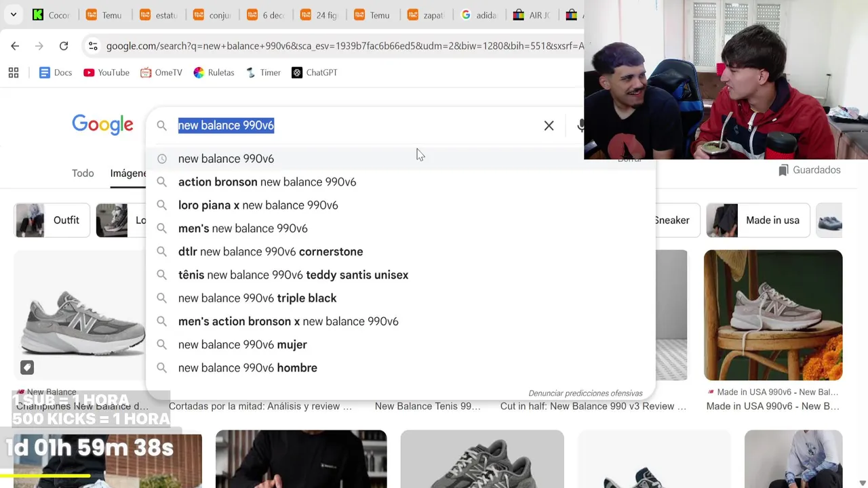Image resolution: width=868 pixels, height=488 pixels.
Task: Open sneaker on wooden chair image result
Action: (x=773, y=315)
